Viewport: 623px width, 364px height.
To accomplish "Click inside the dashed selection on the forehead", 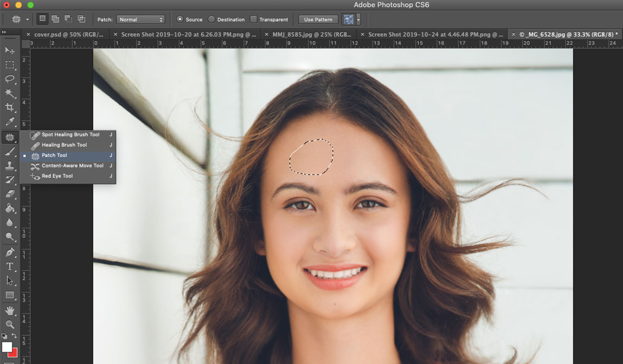I will click(311, 157).
